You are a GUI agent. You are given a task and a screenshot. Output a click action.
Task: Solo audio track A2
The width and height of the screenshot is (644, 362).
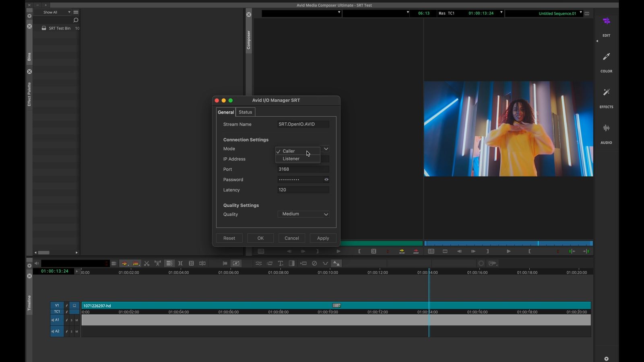pos(71,331)
